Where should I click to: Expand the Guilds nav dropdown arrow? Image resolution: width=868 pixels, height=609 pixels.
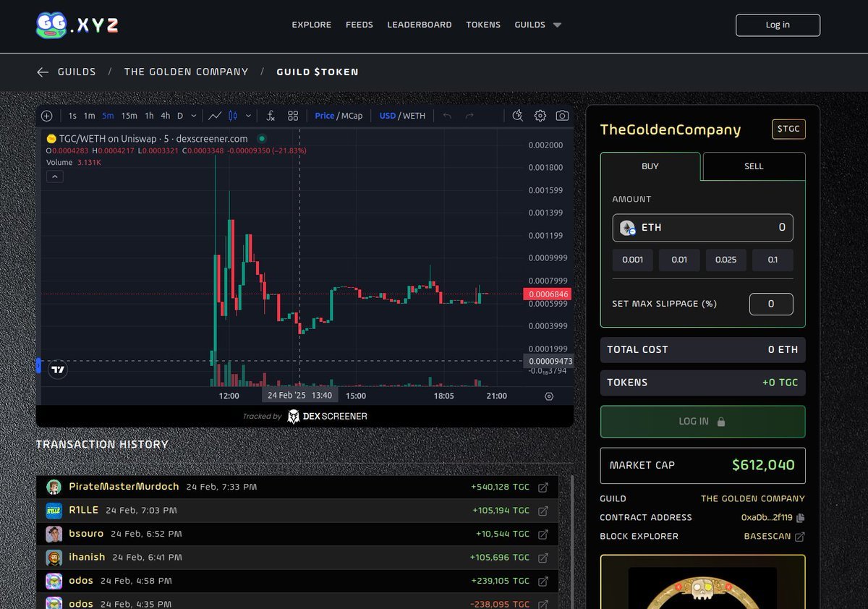coord(557,25)
